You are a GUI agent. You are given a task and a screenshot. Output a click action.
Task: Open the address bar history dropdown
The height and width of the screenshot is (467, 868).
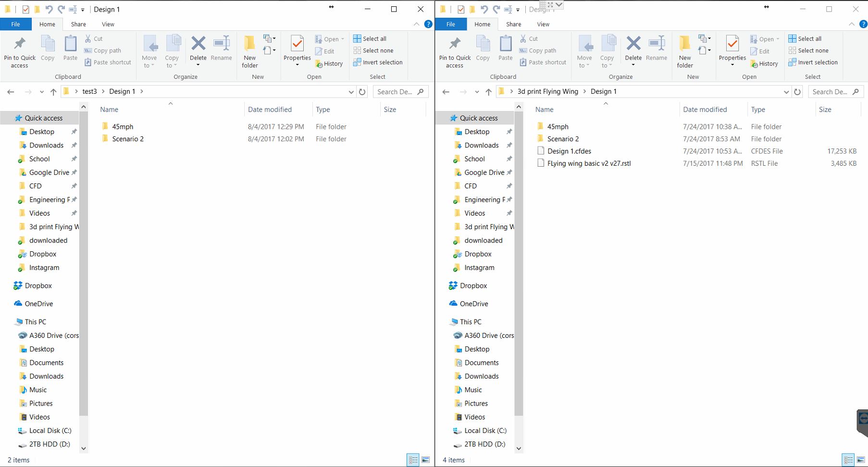350,91
